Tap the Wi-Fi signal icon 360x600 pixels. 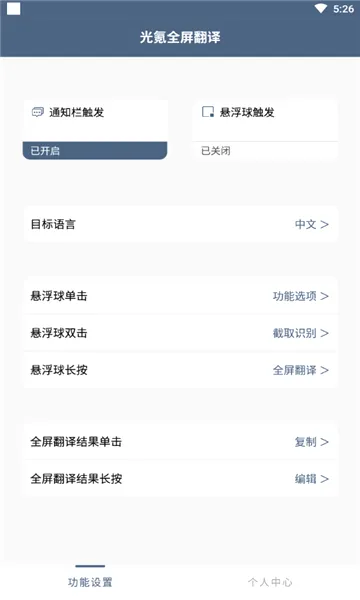321,8
